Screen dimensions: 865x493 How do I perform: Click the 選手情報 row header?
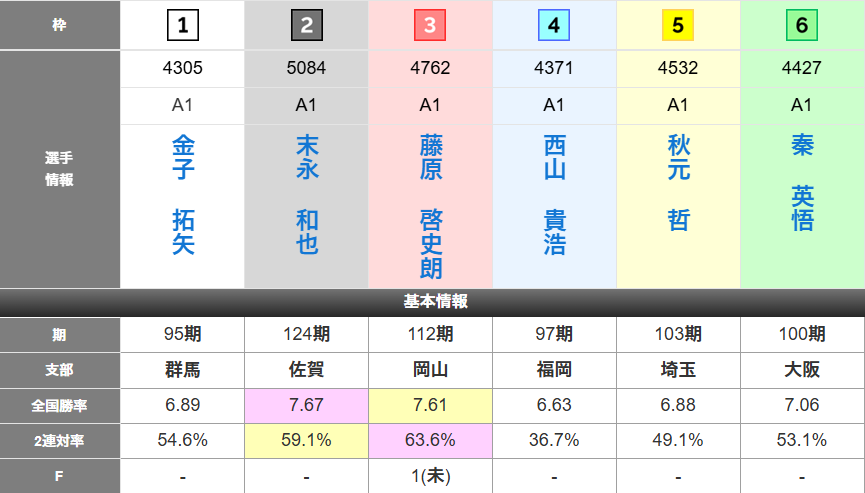(60, 169)
